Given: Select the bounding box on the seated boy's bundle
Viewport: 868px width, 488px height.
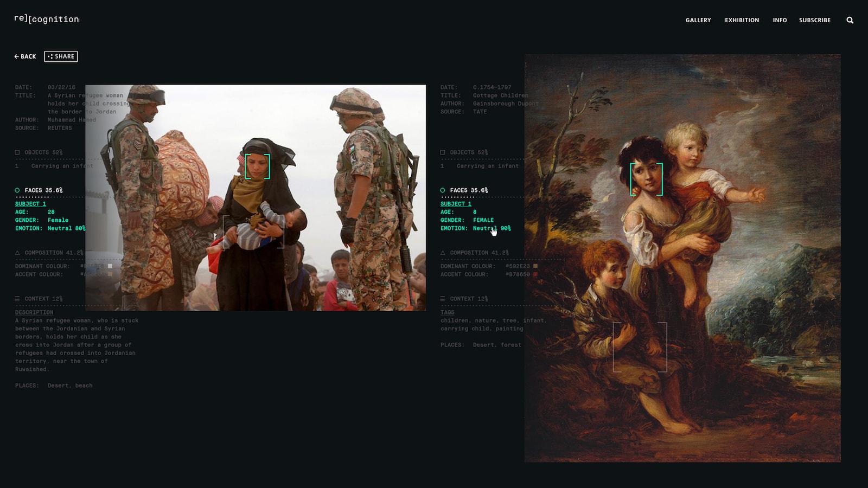Looking at the screenshot, I should click(x=640, y=347).
